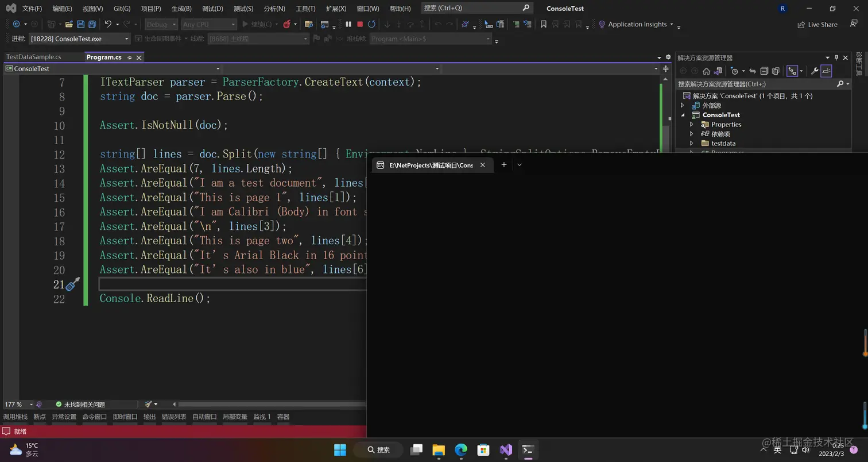This screenshot has width=868, height=462.
Task: Click the Undo arrow icon
Action: pos(107,24)
